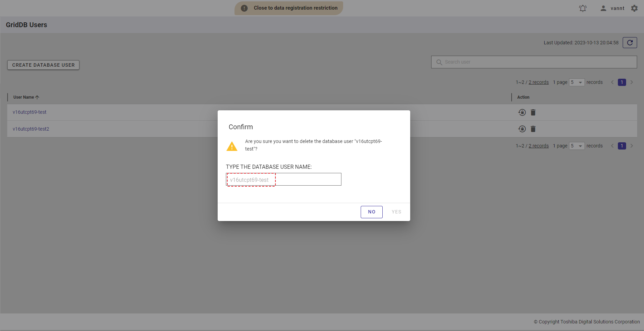Image resolution: width=644 pixels, height=331 pixels.
Task: Select page 1 in bottom pagination
Action: click(x=622, y=146)
